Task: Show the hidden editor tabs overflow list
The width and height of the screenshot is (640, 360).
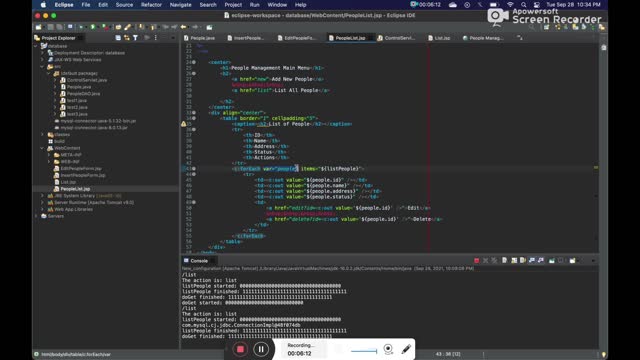Action: click(520, 38)
